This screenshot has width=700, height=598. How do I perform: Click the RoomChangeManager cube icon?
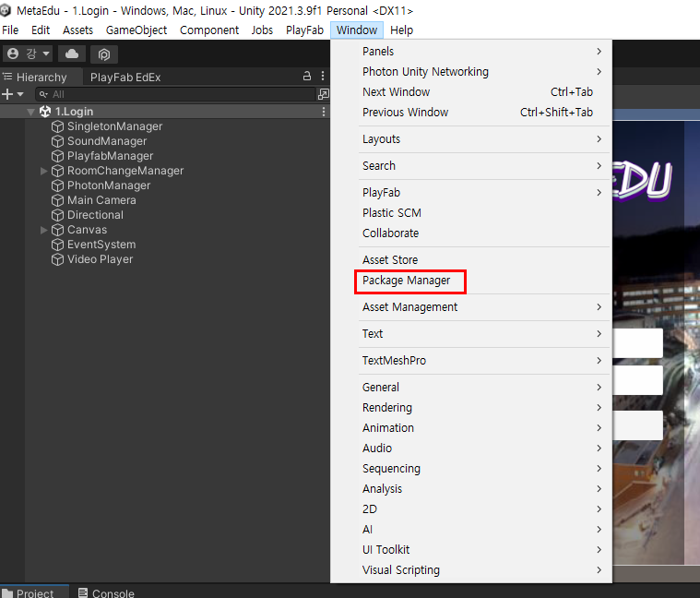57,171
